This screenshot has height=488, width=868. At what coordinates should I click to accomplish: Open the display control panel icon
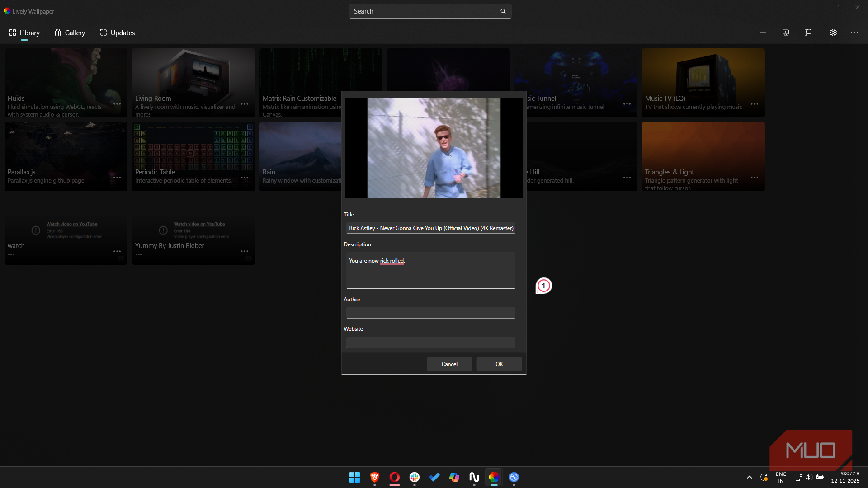(x=786, y=33)
